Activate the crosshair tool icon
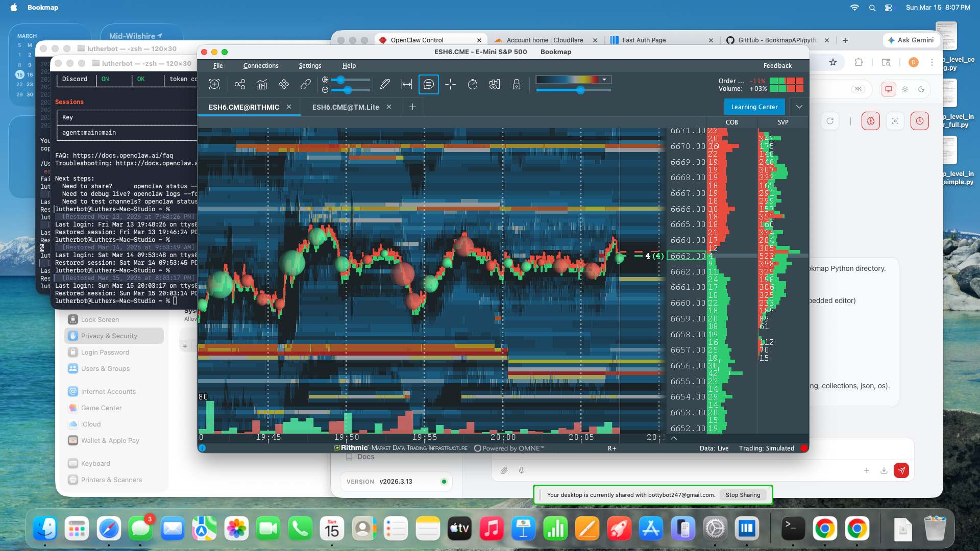 pyautogui.click(x=450, y=84)
